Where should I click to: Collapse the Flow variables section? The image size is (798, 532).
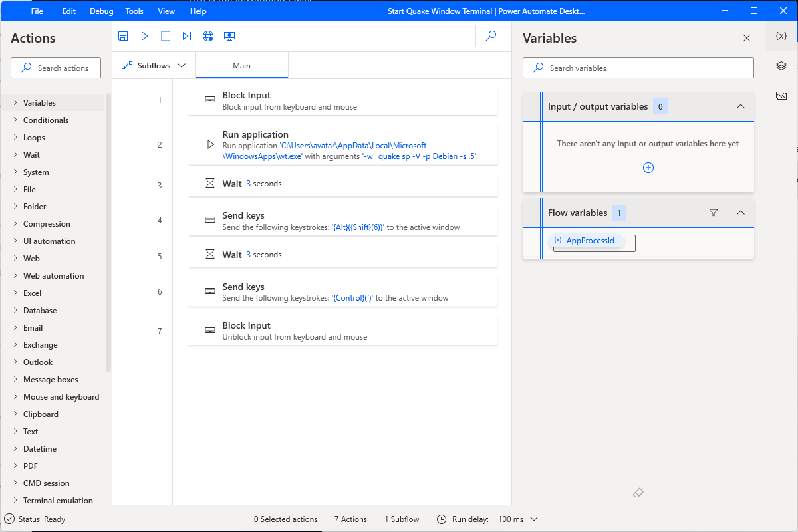coord(741,213)
